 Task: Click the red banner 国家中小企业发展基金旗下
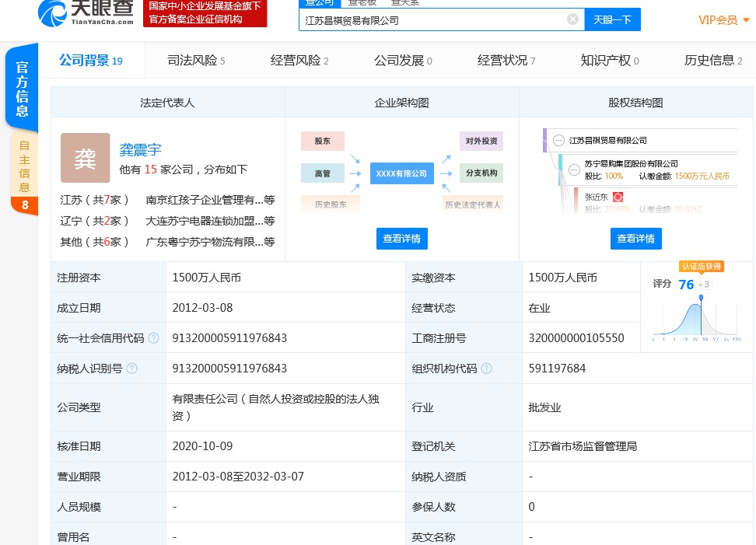205,13
